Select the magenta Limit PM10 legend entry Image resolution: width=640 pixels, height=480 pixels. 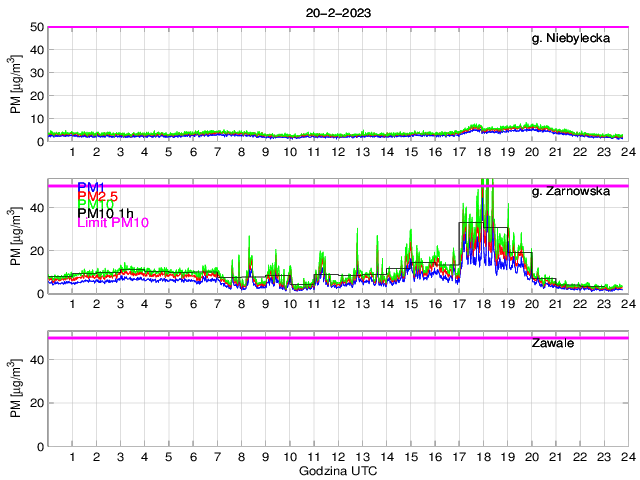click(x=112, y=223)
